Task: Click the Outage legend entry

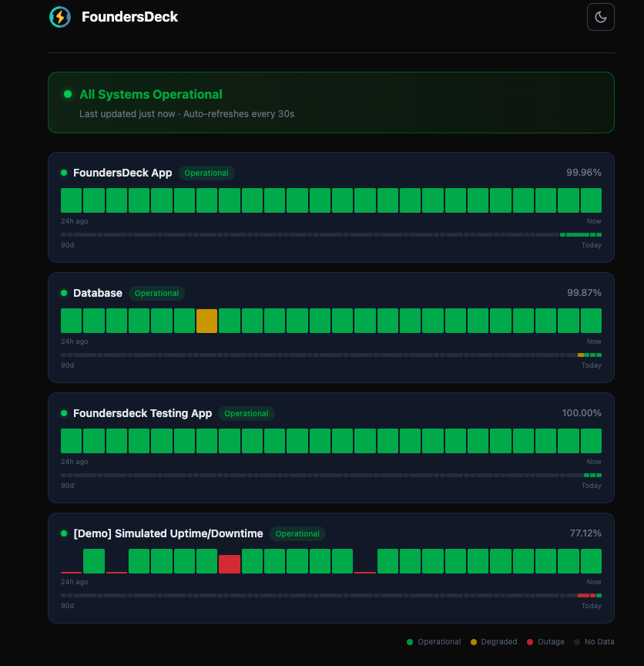Action: (545, 642)
